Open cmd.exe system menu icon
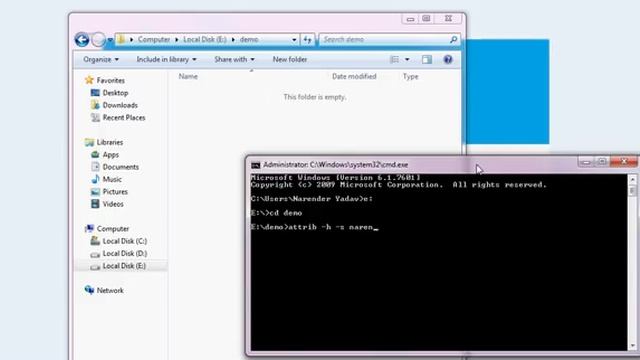This screenshot has height=360, width=640. (x=256, y=165)
